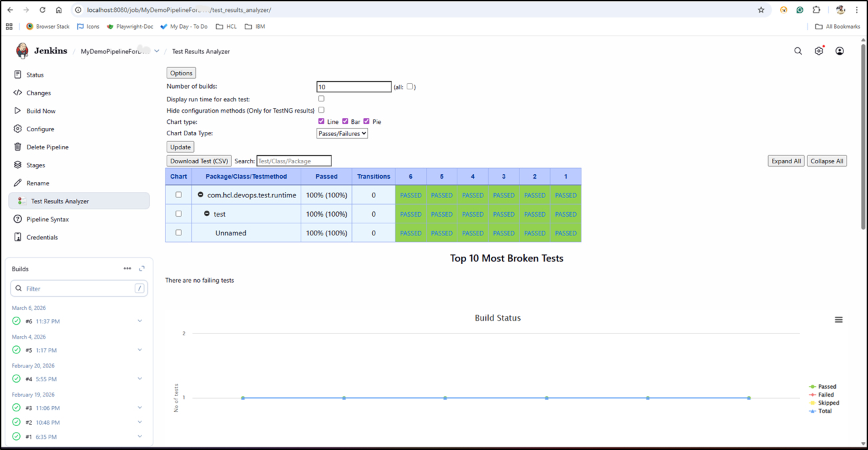This screenshot has width=868, height=450.
Task: Expand build #3 dropdown chevron
Action: point(140,407)
